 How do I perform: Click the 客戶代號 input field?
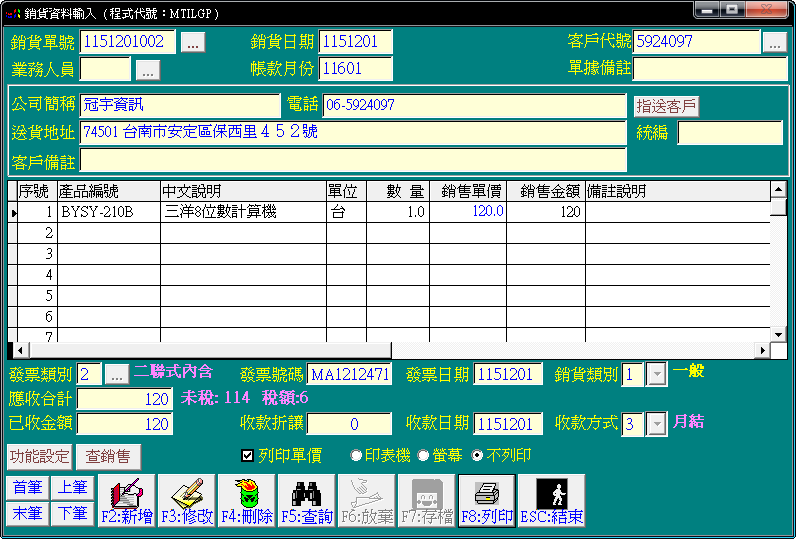click(x=696, y=42)
